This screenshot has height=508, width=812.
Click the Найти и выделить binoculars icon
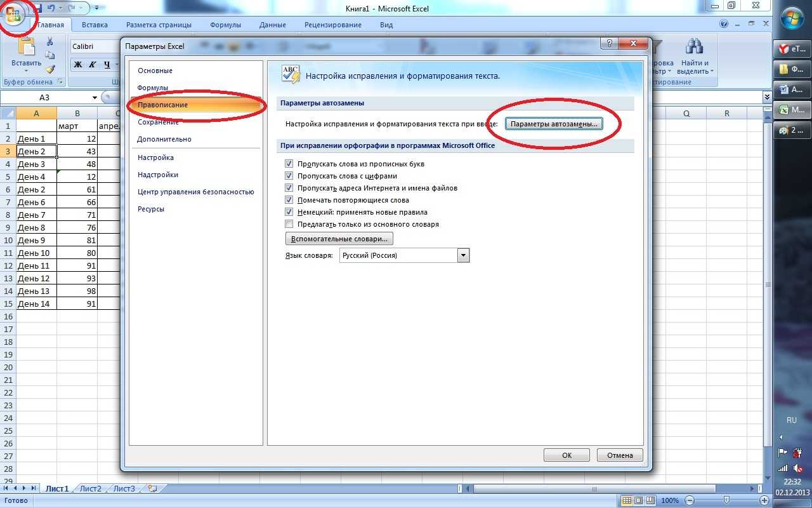coord(695,46)
